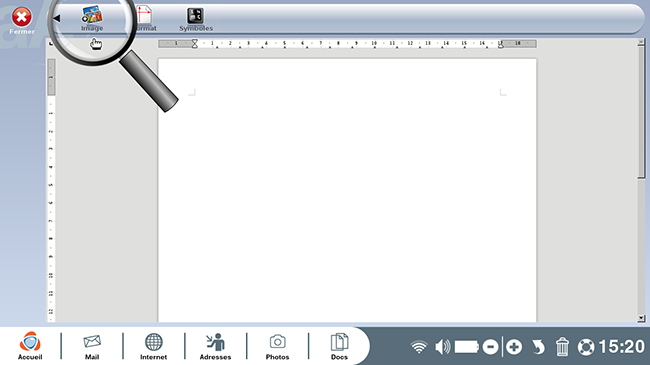
Task: Click the scrollbar down arrow
Action: tap(641, 319)
